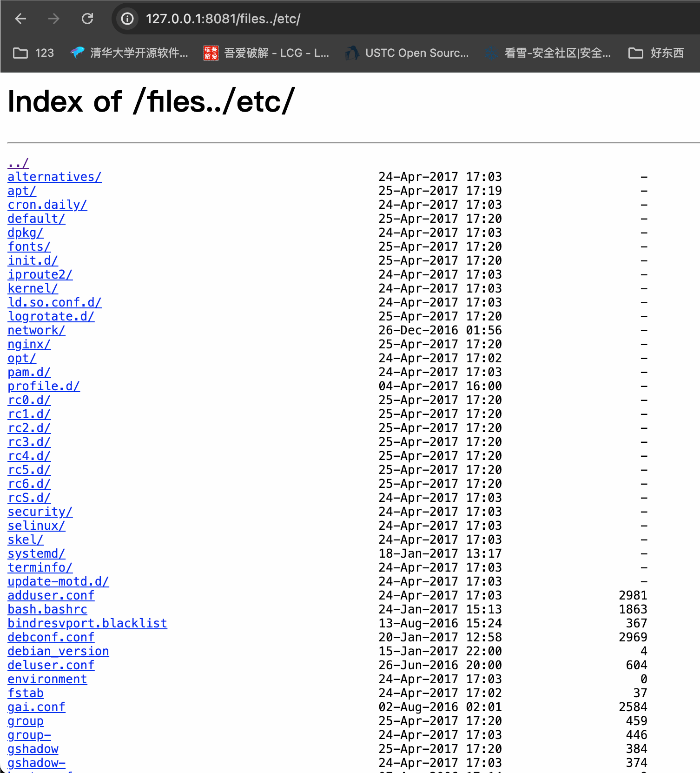Open the rc1.d/ directory

(x=29, y=414)
